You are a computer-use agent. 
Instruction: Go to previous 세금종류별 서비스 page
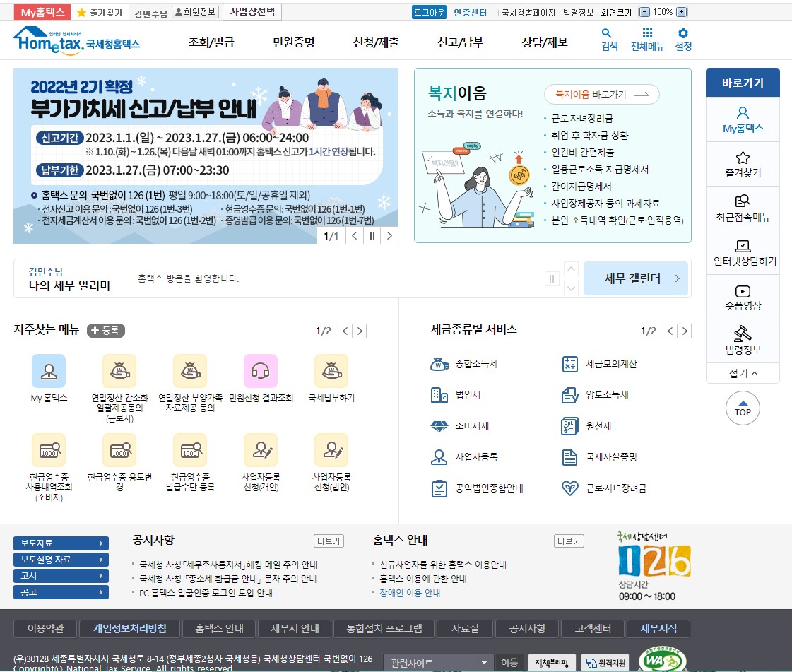coord(670,331)
